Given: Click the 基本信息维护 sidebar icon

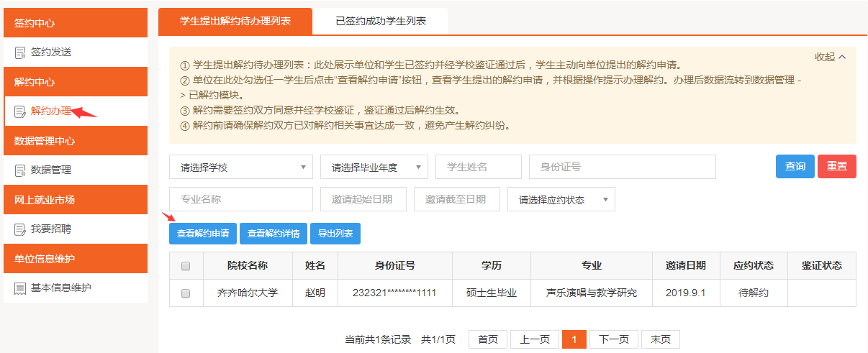Looking at the screenshot, I should click(20, 288).
